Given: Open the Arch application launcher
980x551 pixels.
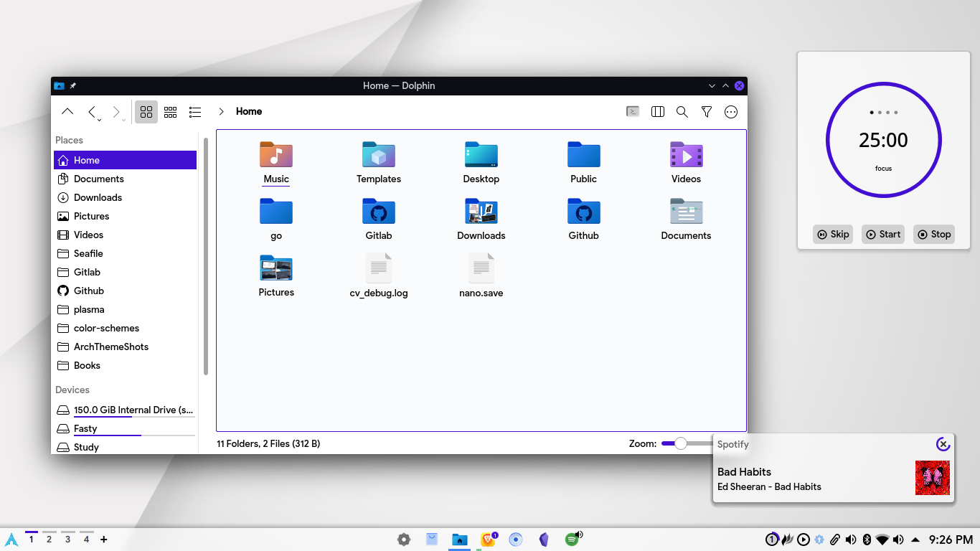Looking at the screenshot, I should pyautogui.click(x=11, y=540).
